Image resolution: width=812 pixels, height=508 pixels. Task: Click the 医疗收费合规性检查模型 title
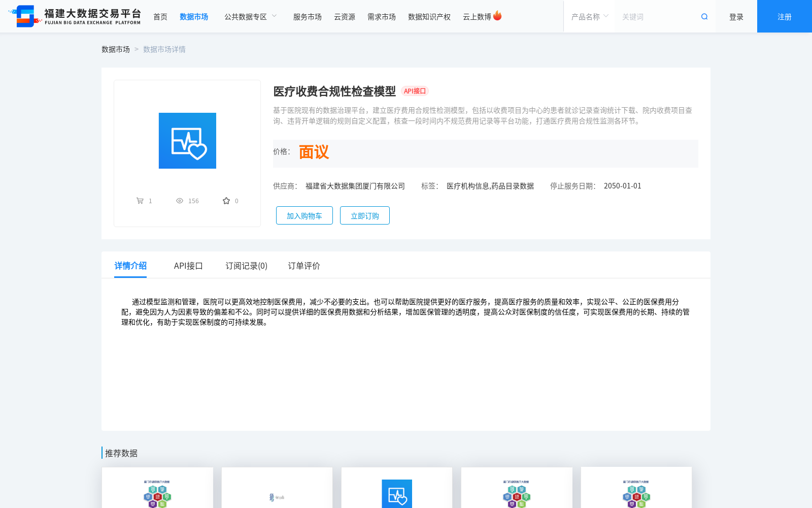click(334, 91)
